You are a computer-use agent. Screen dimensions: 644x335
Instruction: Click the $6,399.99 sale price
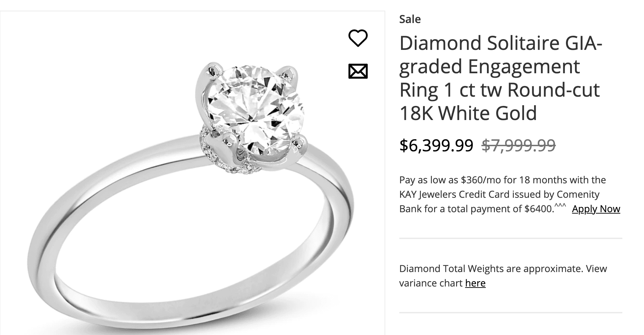pyautogui.click(x=436, y=145)
